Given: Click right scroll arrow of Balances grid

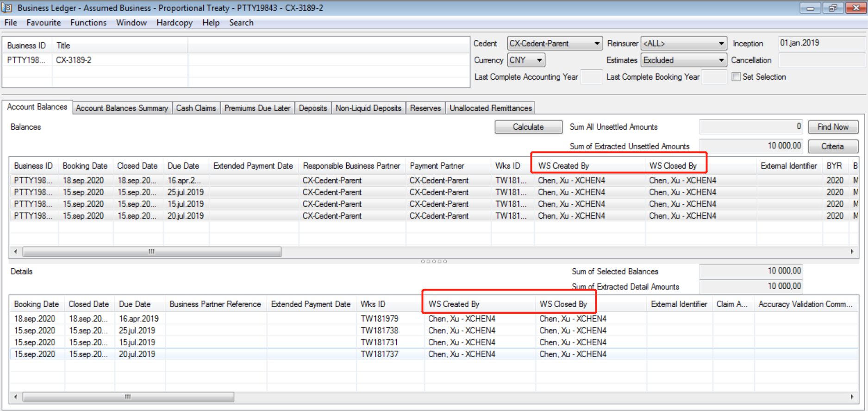Looking at the screenshot, I should [852, 252].
